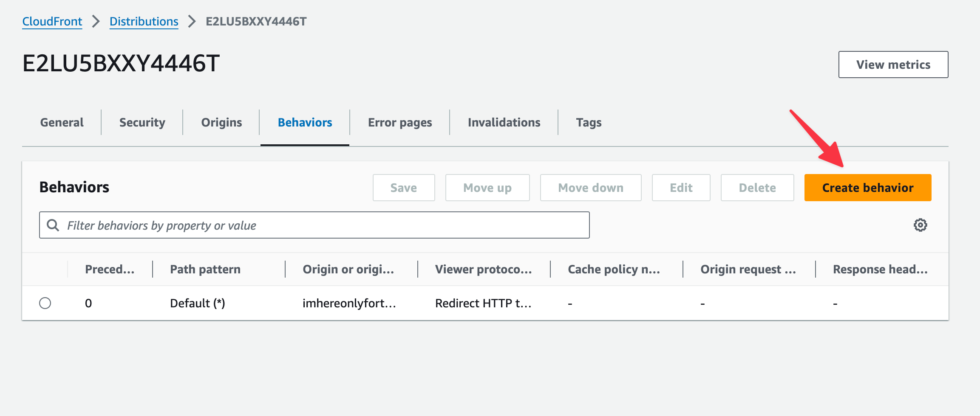The width and height of the screenshot is (980, 416).
Task: Click the Cache policy name column header
Action: coord(614,269)
